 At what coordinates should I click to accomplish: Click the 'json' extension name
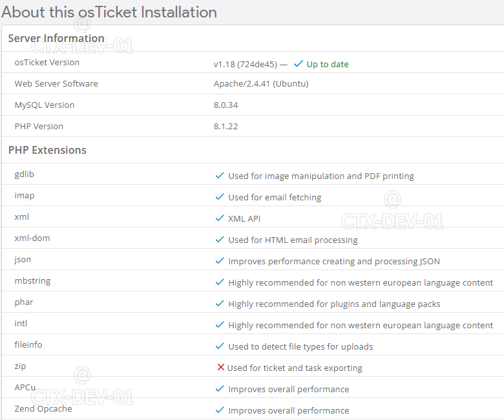pos(23,260)
